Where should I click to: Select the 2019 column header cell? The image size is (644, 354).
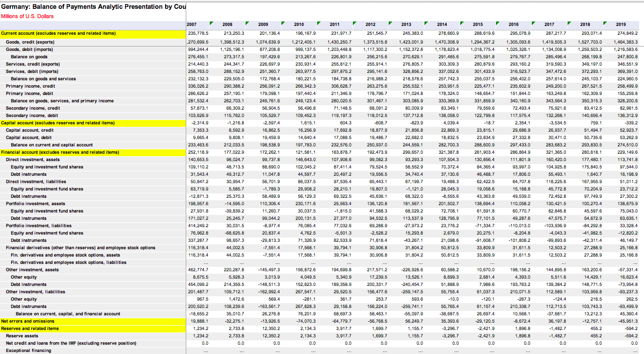[x=620, y=24]
